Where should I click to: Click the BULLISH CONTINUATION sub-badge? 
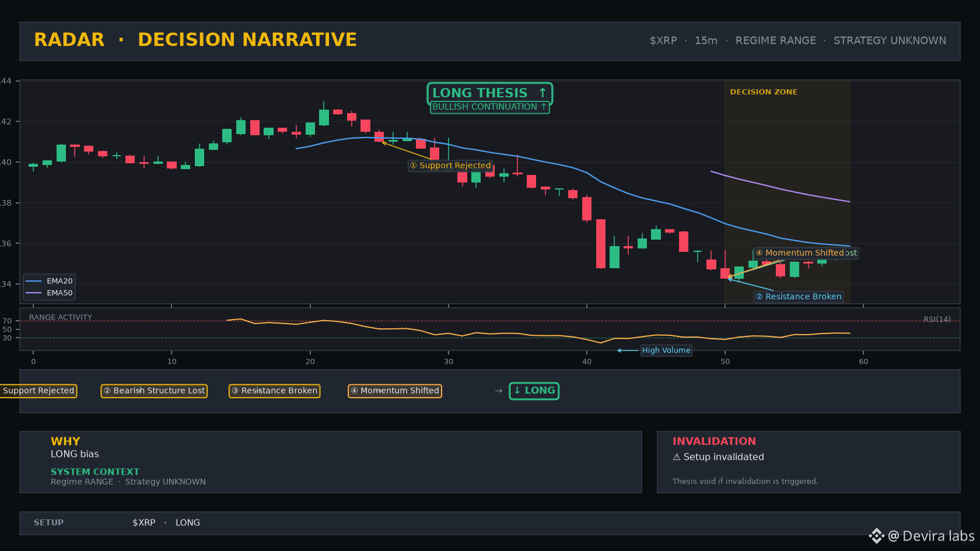coord(489,107)
